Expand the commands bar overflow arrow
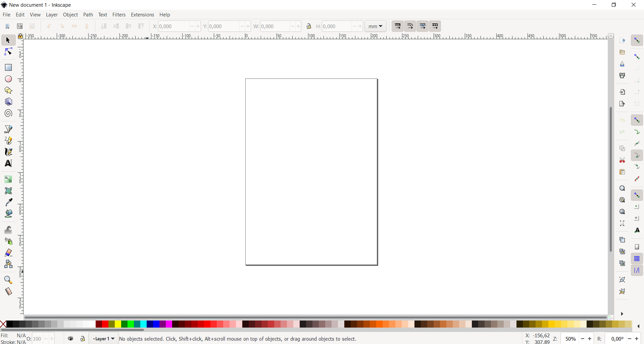The height and width of the screenshot is (344, 644). click(x=622, y=314)
